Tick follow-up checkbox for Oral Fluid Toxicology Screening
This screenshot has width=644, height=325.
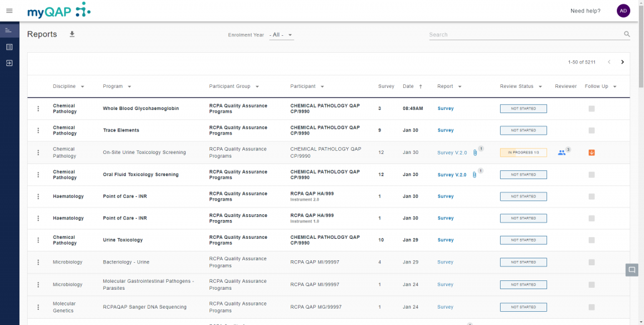click(591, 175)
